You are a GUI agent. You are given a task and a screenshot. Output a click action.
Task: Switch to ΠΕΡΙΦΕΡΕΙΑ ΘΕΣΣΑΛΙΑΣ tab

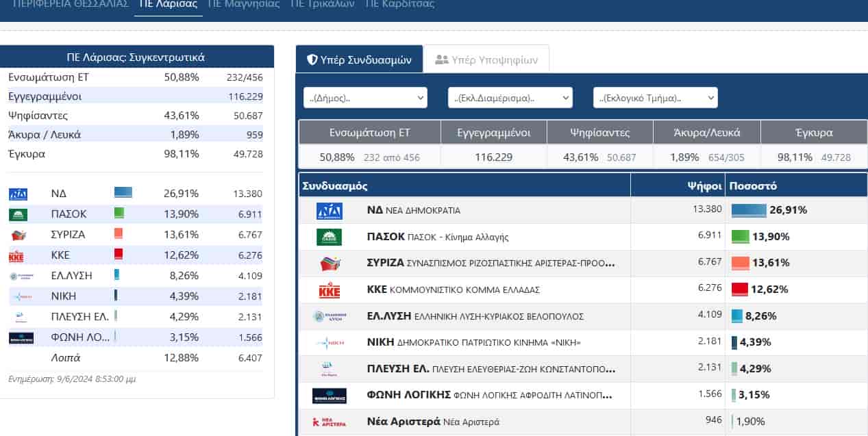71,4
